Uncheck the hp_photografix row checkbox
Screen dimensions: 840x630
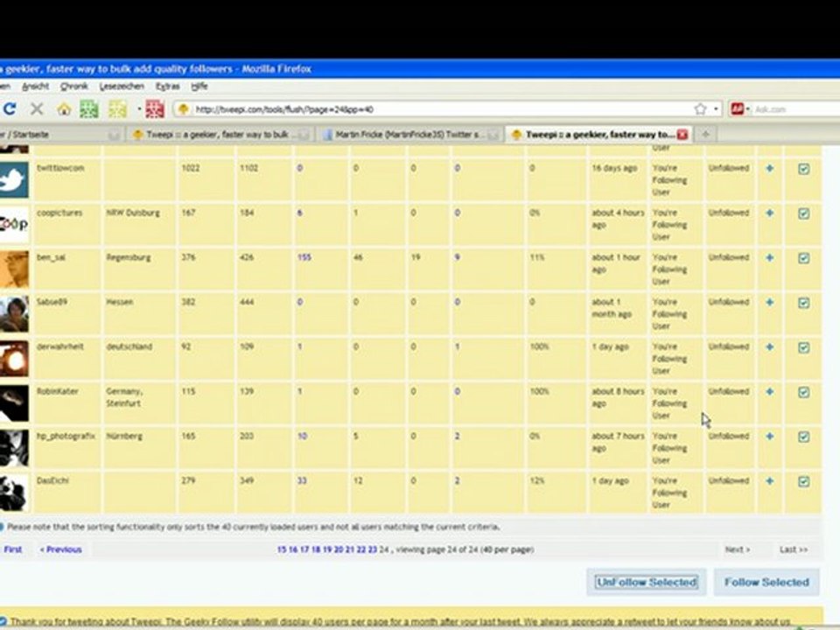click(x=803, y=437)
